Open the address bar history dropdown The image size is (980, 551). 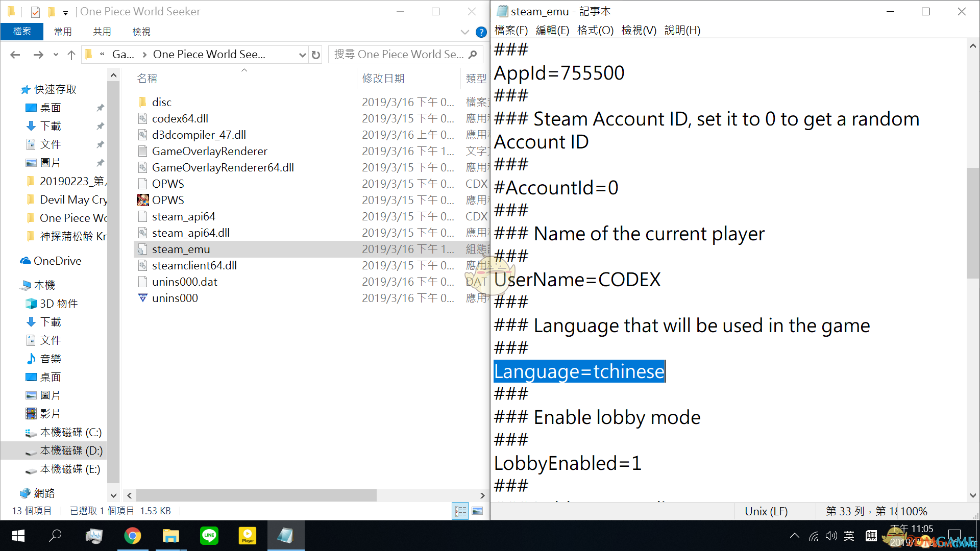click(x=302, y=55)
